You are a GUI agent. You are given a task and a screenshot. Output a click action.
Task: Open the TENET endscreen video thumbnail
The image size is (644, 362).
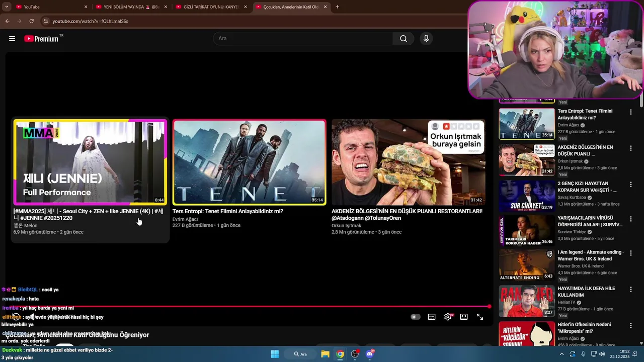click(249, 162)
